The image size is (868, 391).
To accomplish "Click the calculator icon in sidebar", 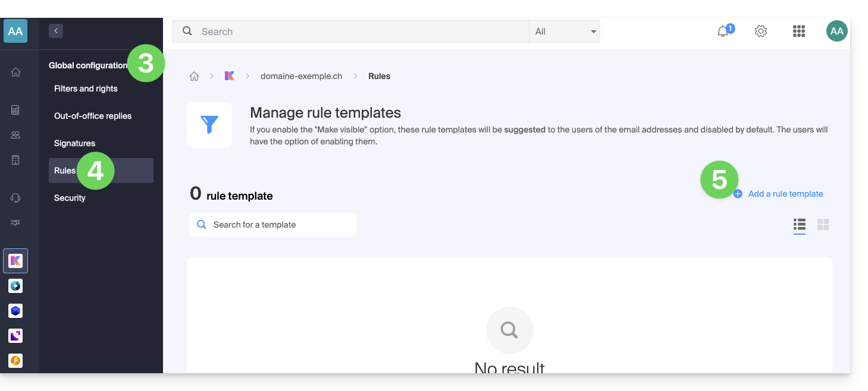I will point(15,110).
